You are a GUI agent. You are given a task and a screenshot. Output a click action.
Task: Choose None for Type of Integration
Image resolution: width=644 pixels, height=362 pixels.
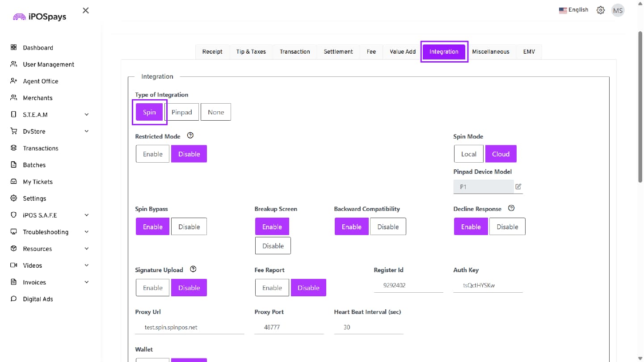(x=215, y=112)
